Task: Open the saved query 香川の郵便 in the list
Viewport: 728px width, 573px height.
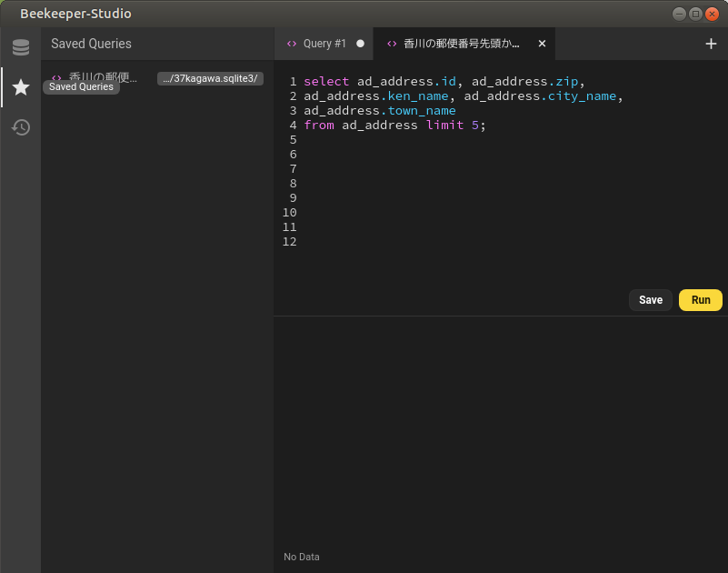Action: [x=102, y=78]
